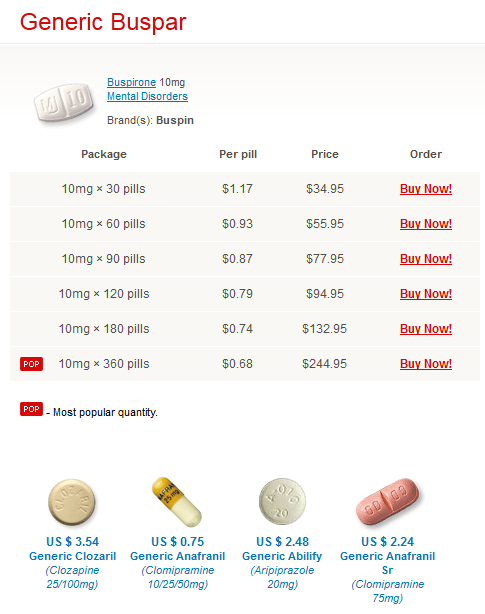Buy the 360 pills package now
485x614 pixels.
pos(426,364)
